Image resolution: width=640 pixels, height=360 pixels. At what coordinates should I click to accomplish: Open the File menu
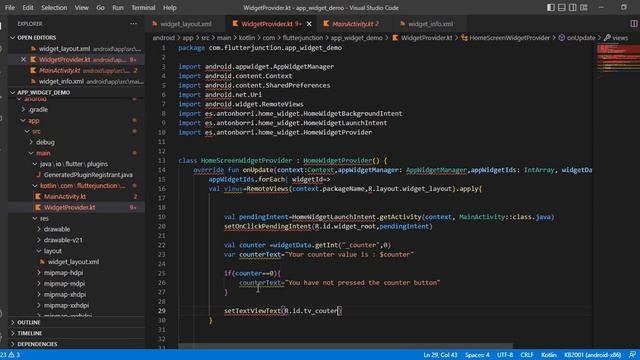click(10, 8)
